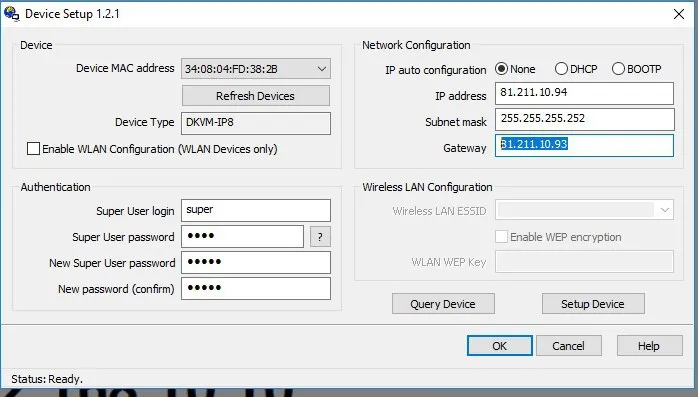Click the Gateway field
Screen dimensions: 698x397
(x=584, y=146)
